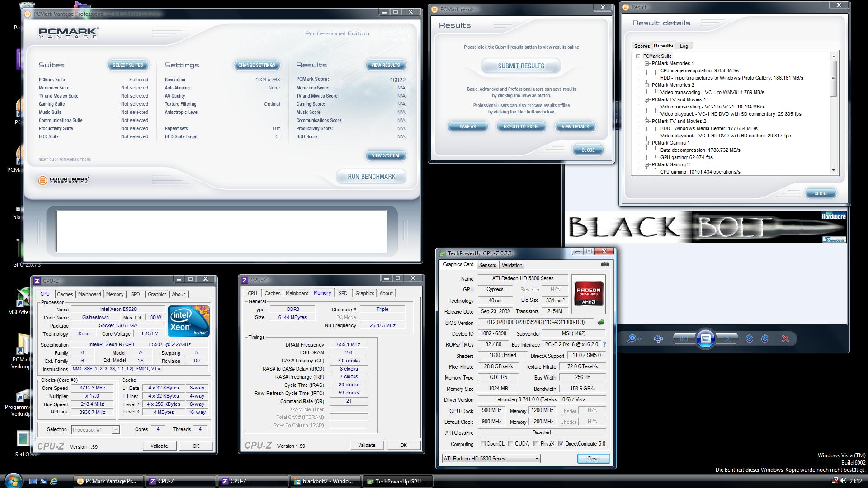Screen dimensions: 868x488
Task: Click the Close button in GPU-Z
Action: 593,459
